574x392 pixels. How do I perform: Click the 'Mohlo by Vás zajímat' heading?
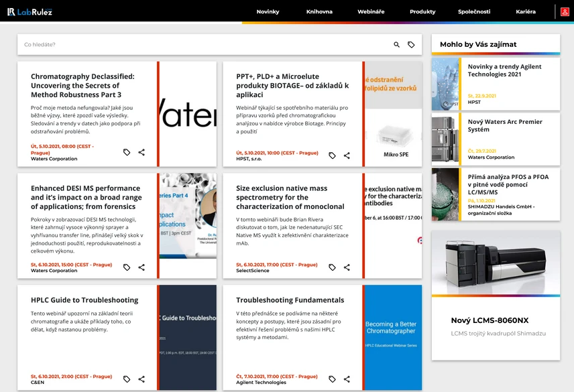[x=478, y=44]
